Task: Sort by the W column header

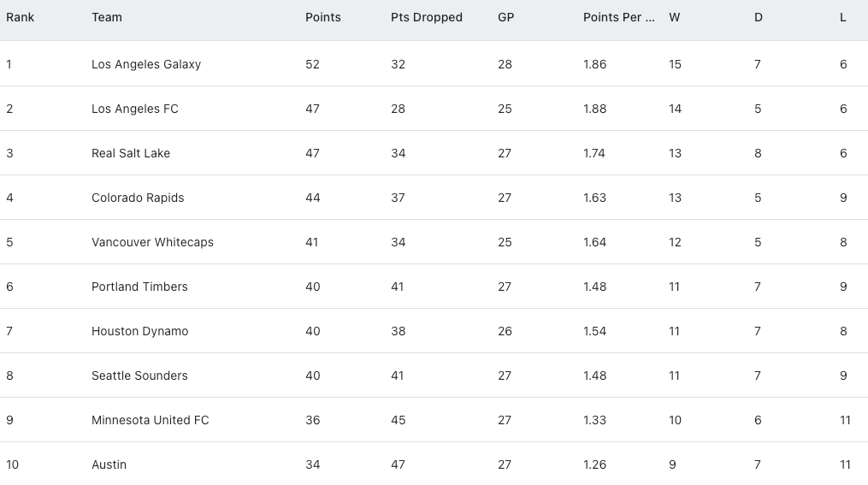Action: (x=675, y=17)
